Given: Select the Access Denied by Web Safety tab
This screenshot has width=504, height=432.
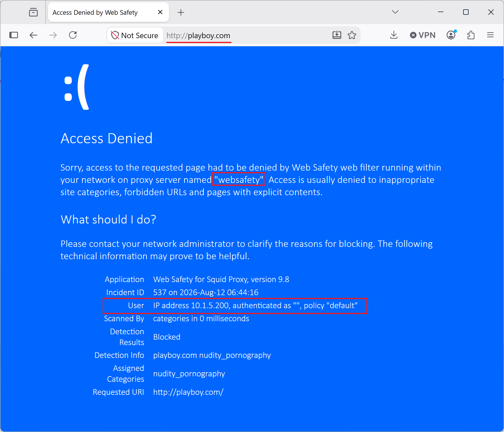Looking at the screenshot, I should tap(108, 12).
